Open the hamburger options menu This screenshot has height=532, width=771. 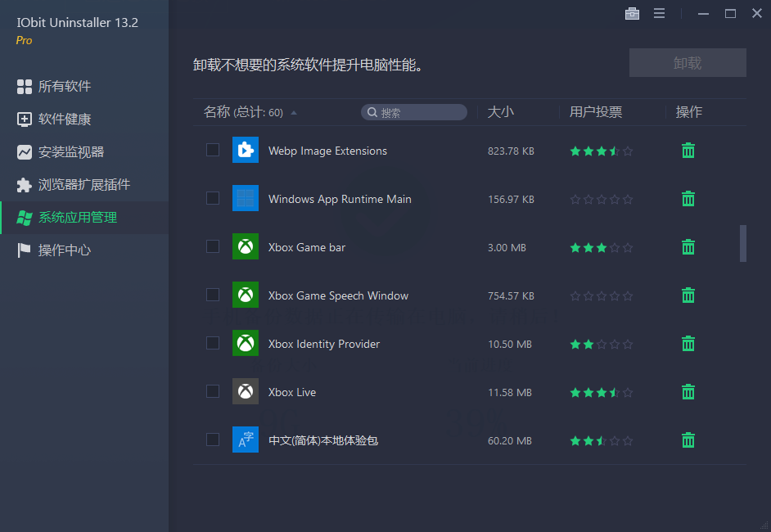(660, 14)
